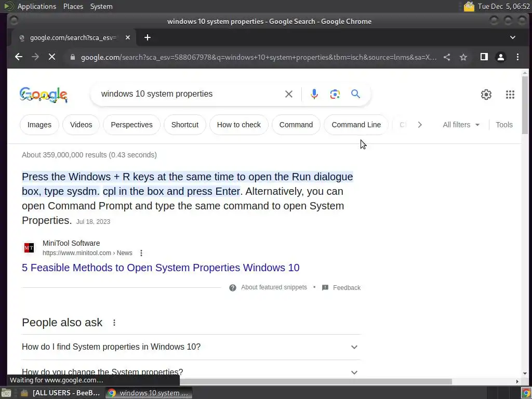Click the vertical page scrollbar
This screenshot has width=532, height=399.
(525, 105)
